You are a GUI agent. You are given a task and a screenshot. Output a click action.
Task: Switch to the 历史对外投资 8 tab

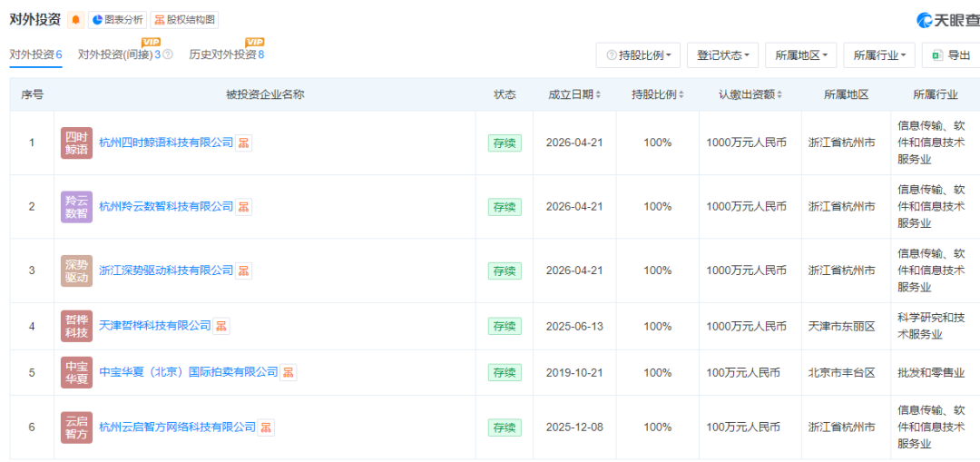[227, 54]
